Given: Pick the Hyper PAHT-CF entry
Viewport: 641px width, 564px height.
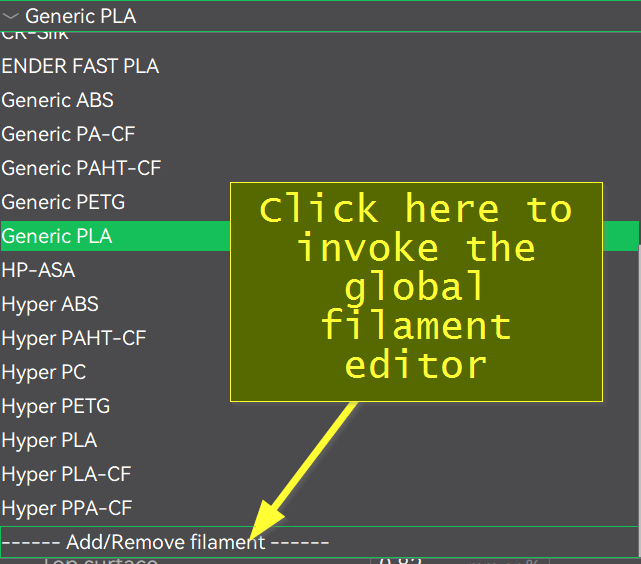Looking at the screenshot, I should click(73, 338).
